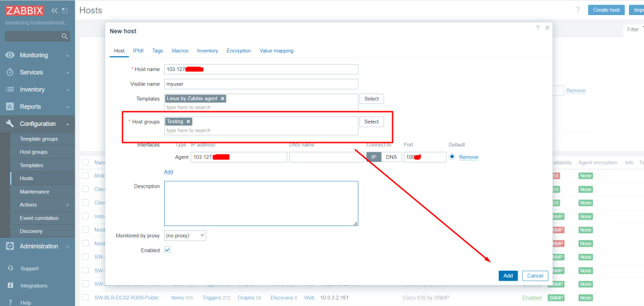Screen dimensions: 644x306
Task: Click the Monitoring eye icon
Action: 10,55
